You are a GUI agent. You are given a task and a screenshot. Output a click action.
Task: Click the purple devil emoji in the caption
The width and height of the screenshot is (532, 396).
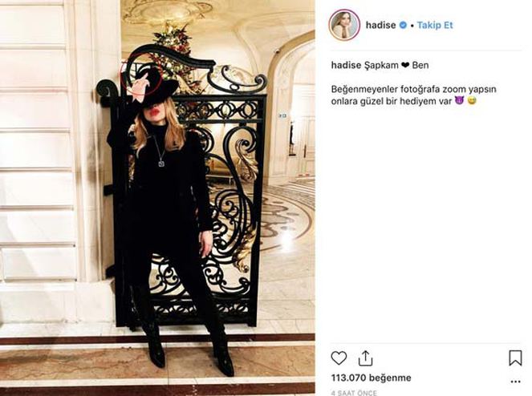(459, 101)
